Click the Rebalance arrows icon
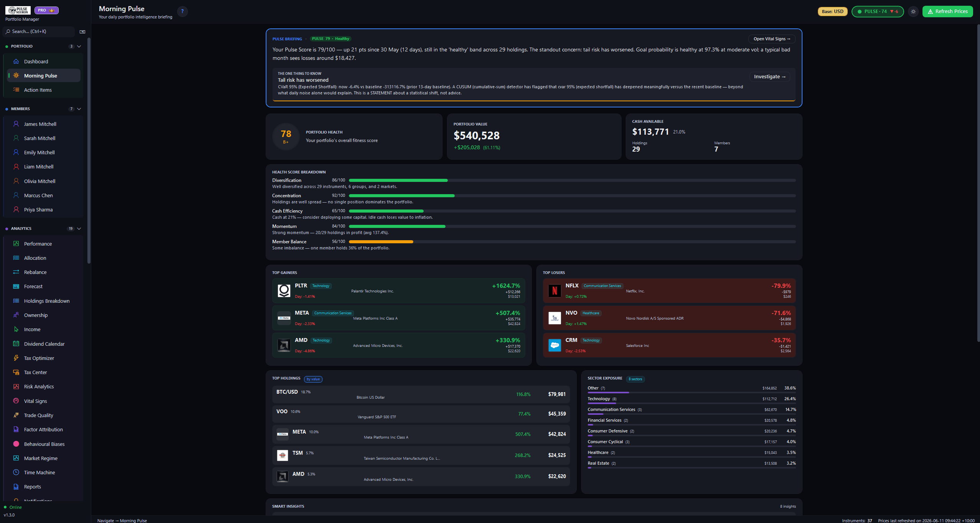 pos(16,272)
